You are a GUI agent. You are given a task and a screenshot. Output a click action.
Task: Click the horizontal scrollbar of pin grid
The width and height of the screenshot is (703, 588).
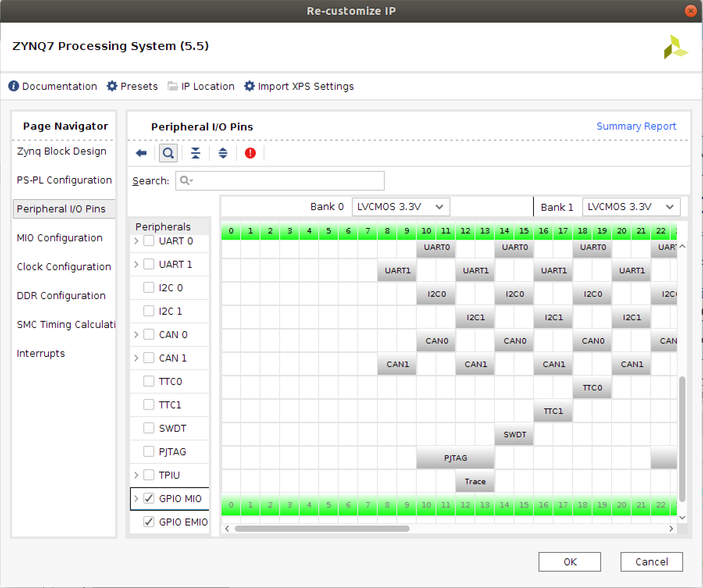322,529
